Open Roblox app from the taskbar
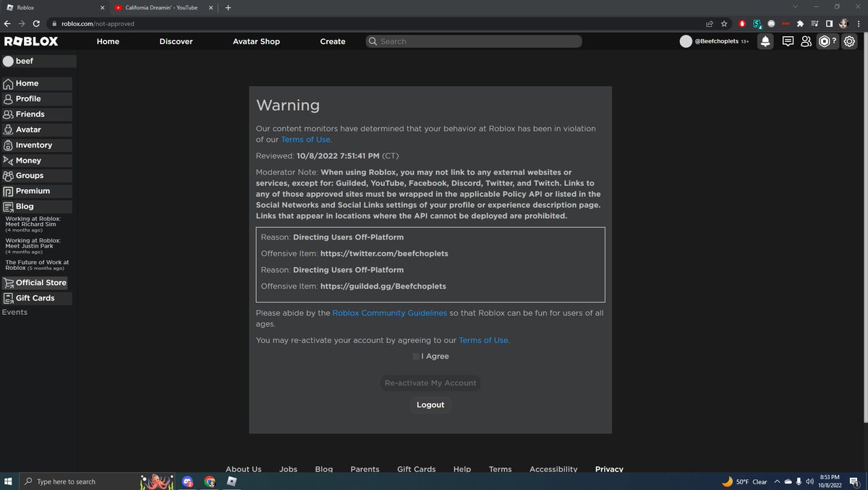868x490 pixels. (x=231, y=481)
